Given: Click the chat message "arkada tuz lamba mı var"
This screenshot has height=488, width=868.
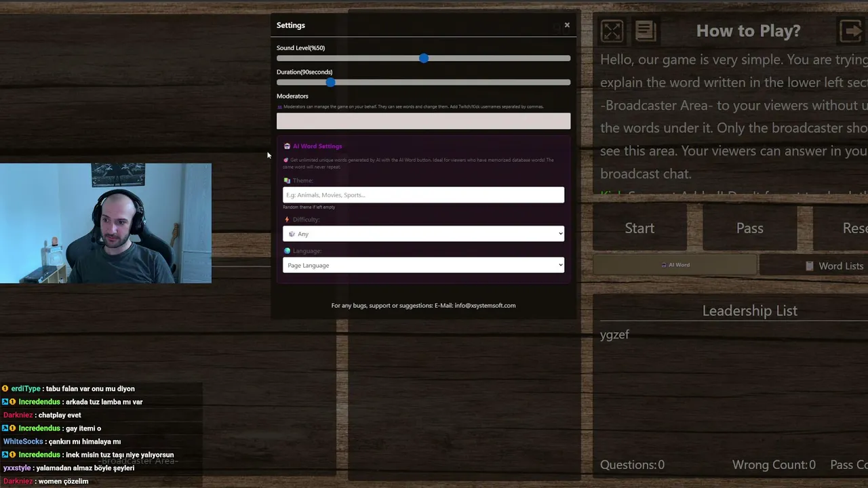Looking at the screenshot, I should [x=104, y=402].
